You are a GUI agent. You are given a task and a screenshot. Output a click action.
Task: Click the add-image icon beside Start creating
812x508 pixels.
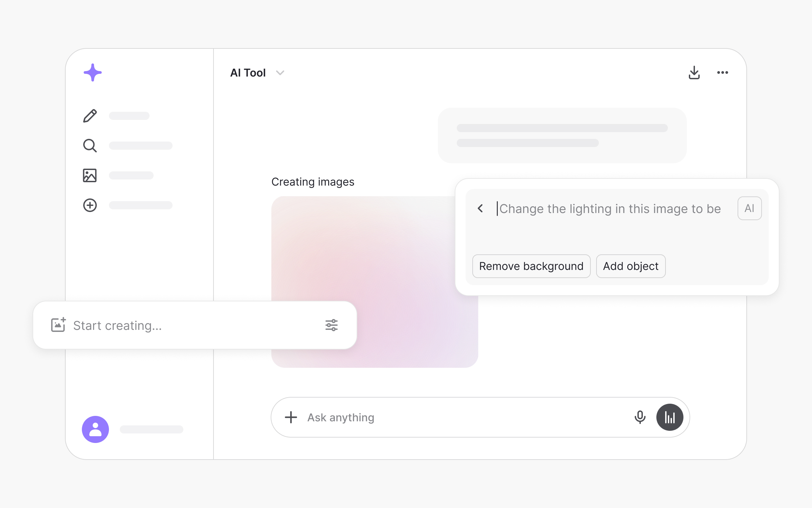[58, 325]
